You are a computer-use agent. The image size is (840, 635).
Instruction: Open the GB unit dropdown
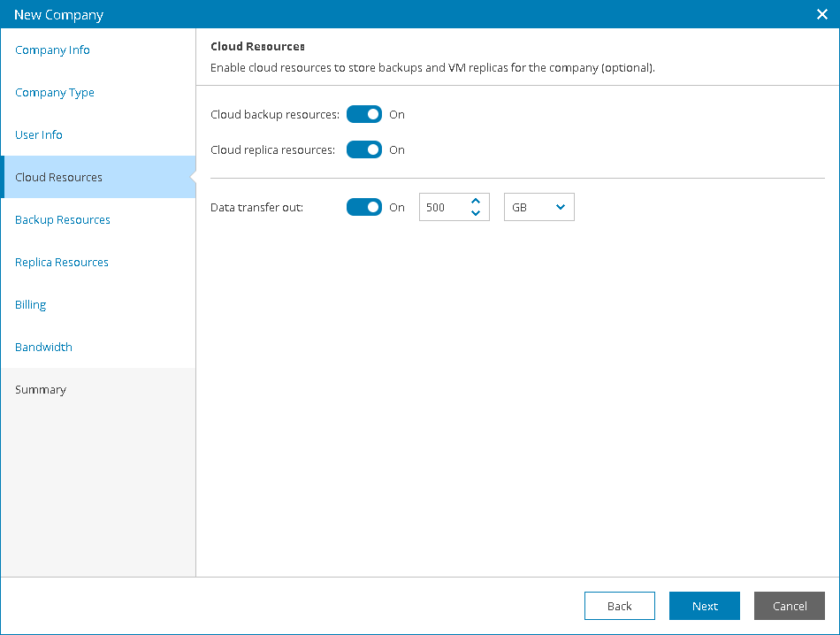[x=539, y=207]
